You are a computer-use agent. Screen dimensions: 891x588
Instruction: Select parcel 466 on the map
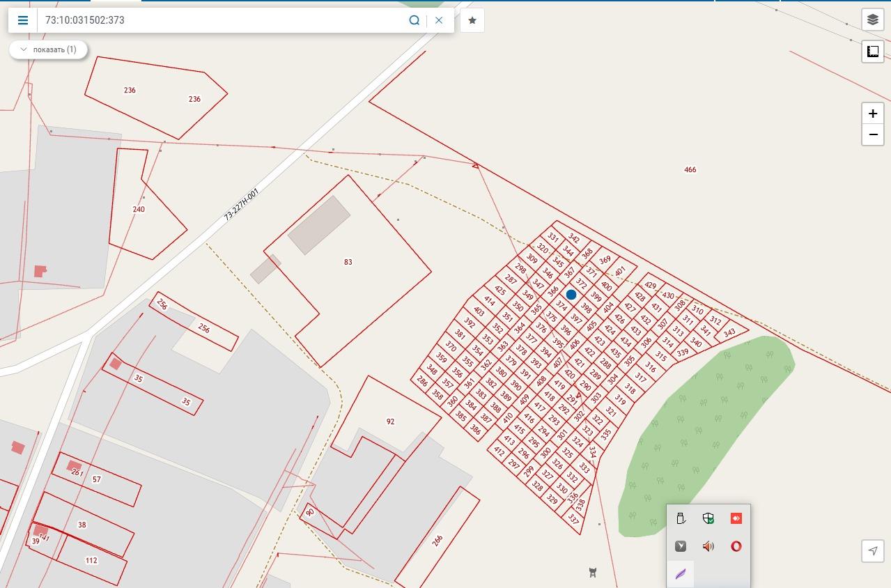(x=690, y=169)
